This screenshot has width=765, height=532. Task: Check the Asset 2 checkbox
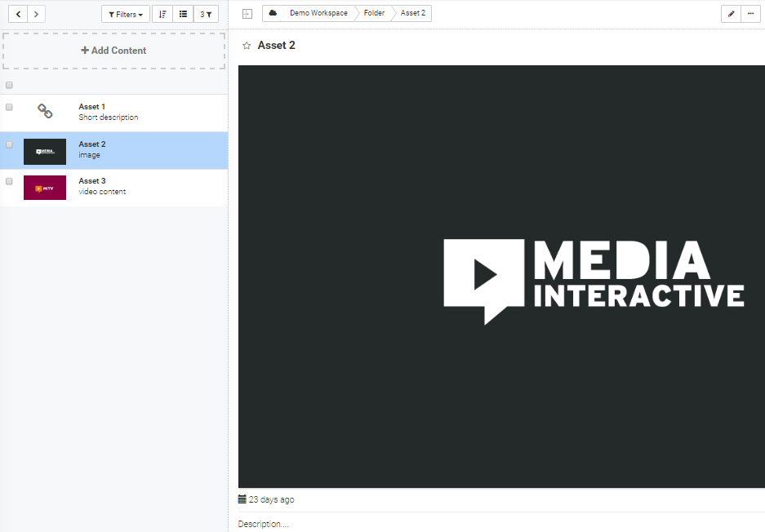(x=9, y=144)
